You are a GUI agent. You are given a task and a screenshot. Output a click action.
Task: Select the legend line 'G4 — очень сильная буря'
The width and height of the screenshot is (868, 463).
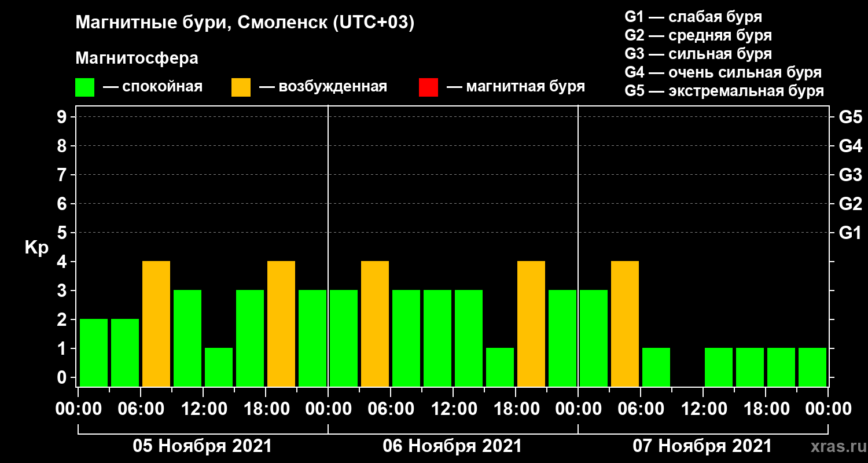723,72
